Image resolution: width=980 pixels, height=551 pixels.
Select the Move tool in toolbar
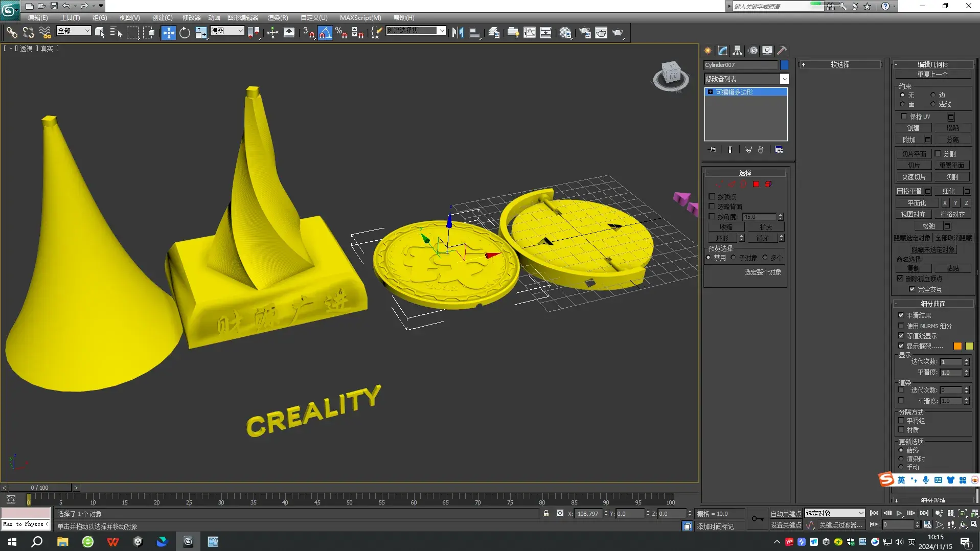click(x=168, y=33)
